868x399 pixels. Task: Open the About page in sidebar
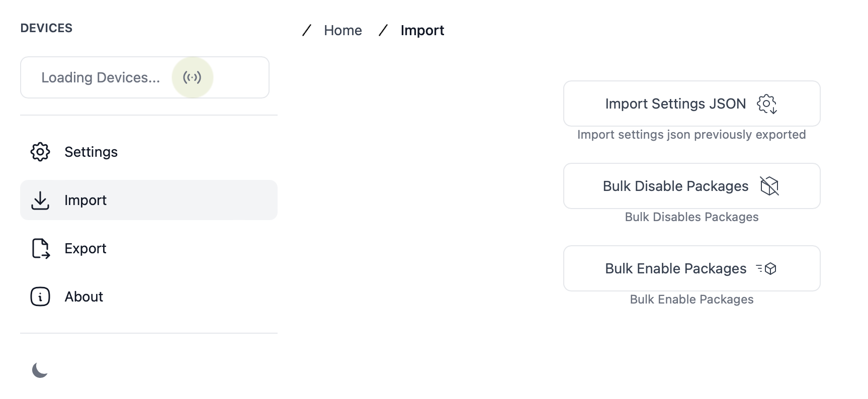(149, 296)
